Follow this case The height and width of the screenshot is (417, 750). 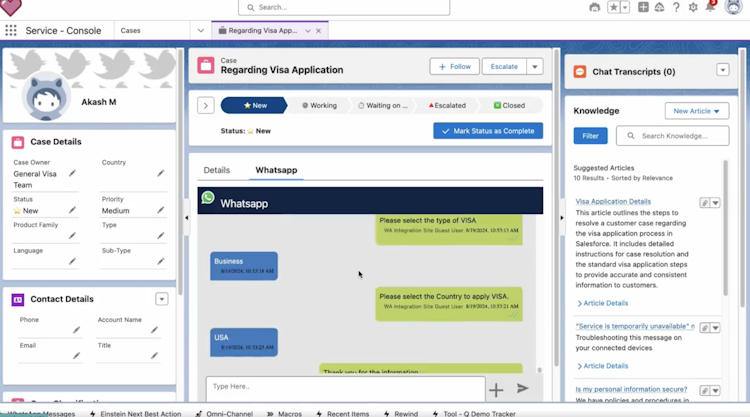click(x=454, y=66)
